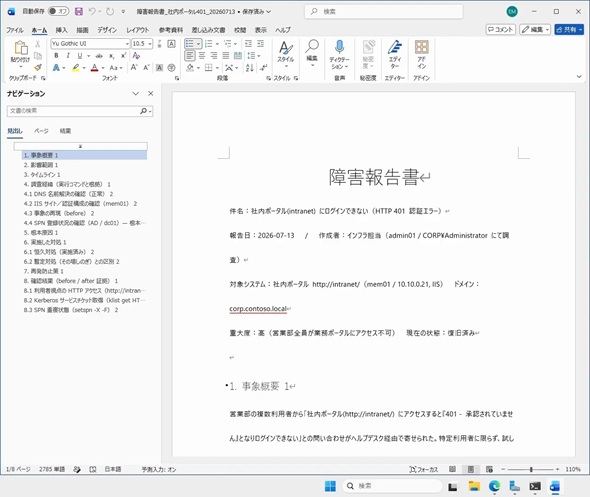Expand the numbering list dropdown arrow
590x497 pixels.
pos(217,44)
